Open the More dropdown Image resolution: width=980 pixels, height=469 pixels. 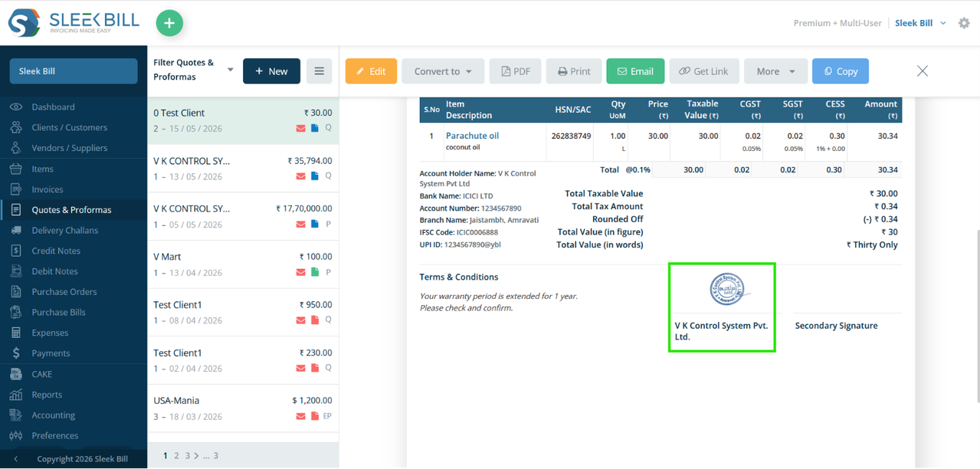click(x=775, y=71)
